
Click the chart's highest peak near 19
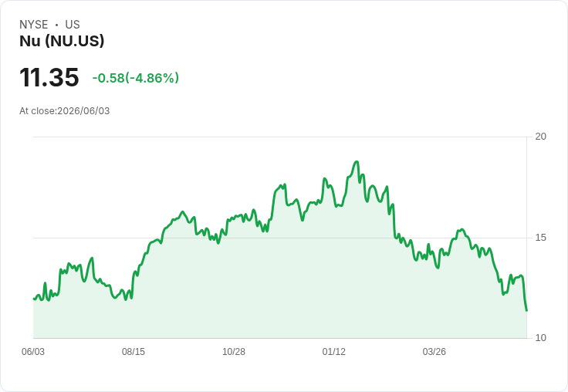(357, 161)
